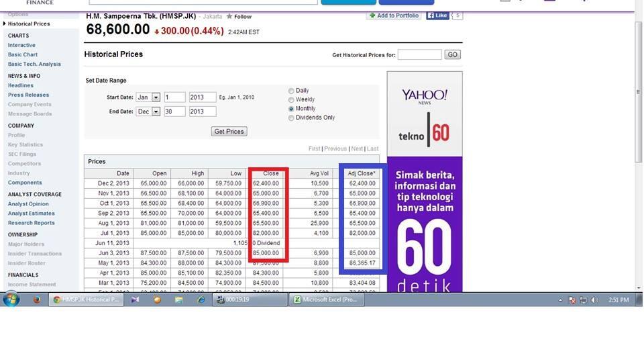Click the 86,365.17 adjusted close value
Viewport: 644px width, 364px height.
coord(362,263)
